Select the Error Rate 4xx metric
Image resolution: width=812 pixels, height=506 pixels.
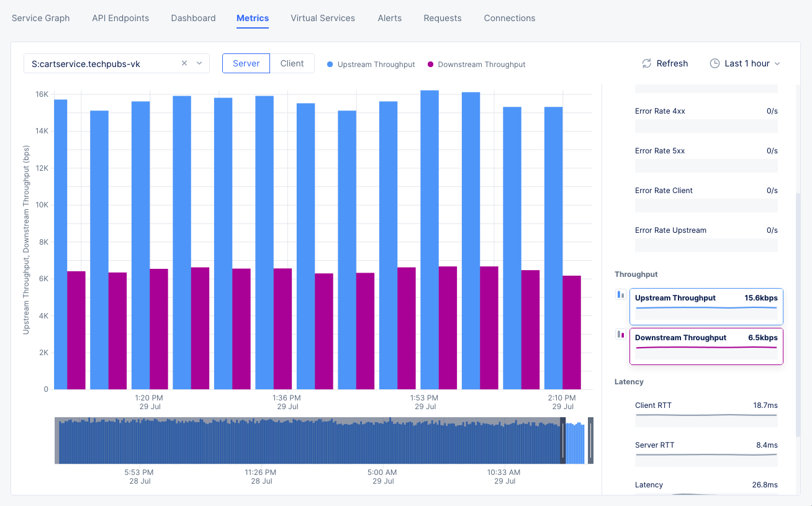click(706, 119)
